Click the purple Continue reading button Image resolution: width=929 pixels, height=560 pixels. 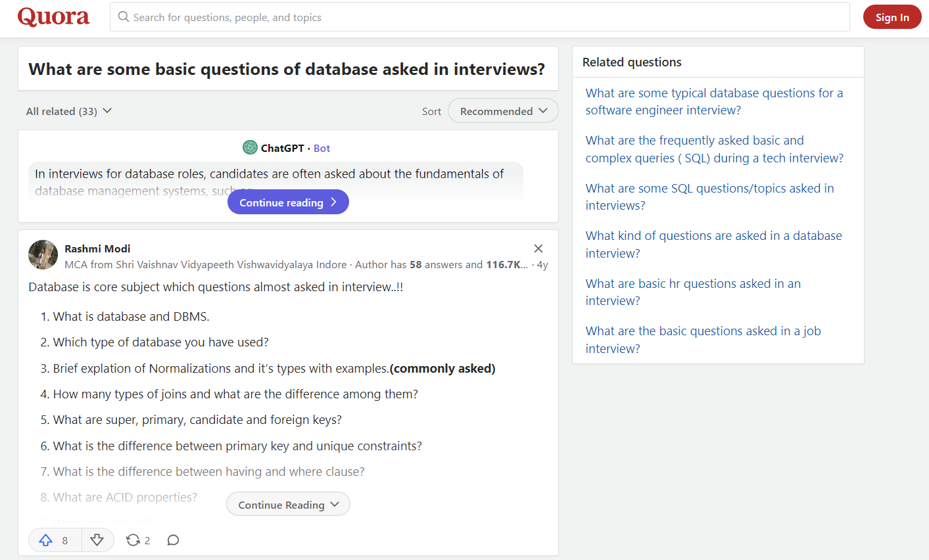[288, 202]
